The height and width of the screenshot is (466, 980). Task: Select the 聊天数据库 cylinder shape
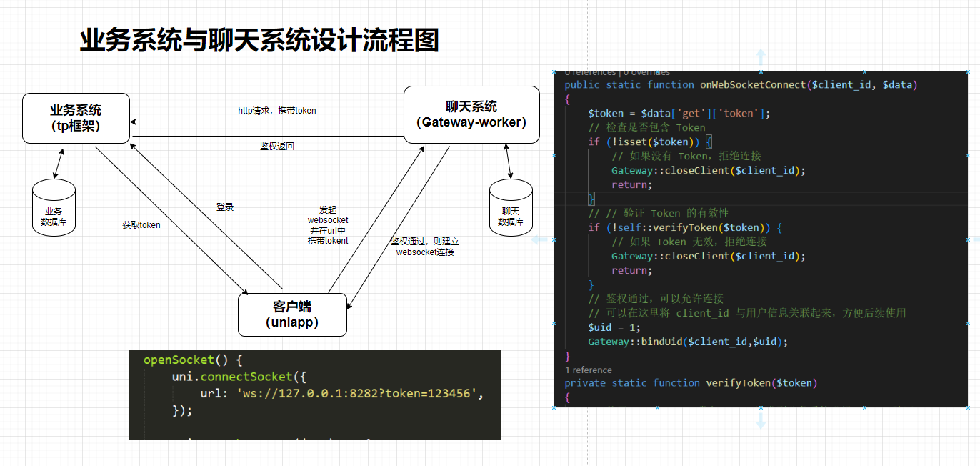pyautogui.click(x=511, y=207)
